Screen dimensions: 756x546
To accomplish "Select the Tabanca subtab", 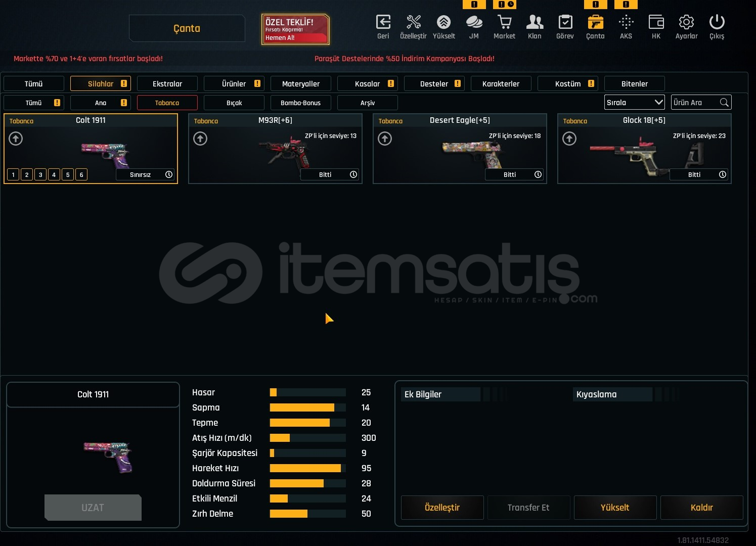I will click(167, 103).
